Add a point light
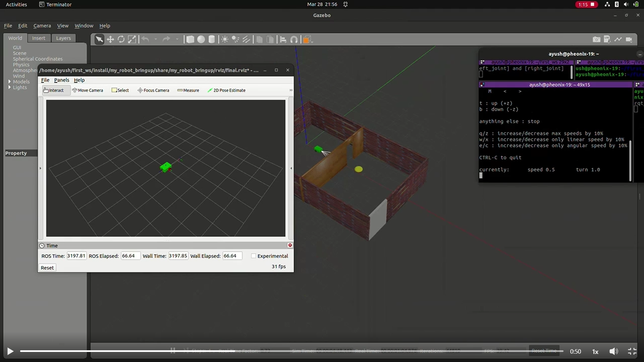 [225, 40]
